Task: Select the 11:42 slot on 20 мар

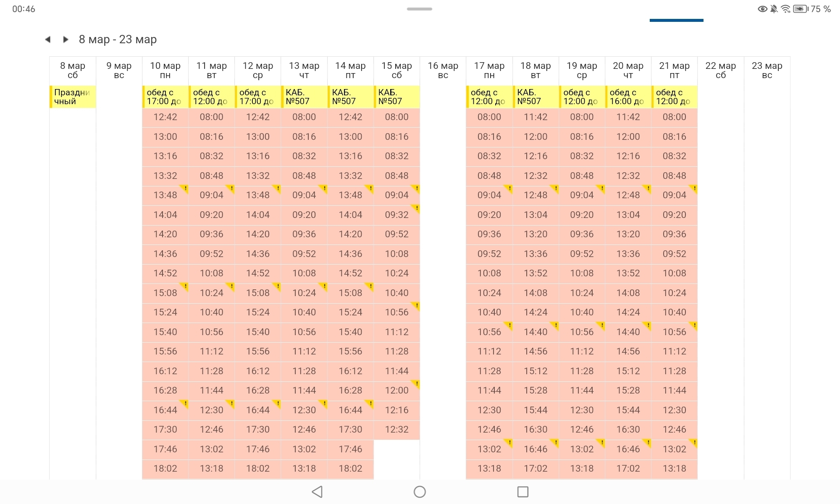Action: [x=628, y=117]
